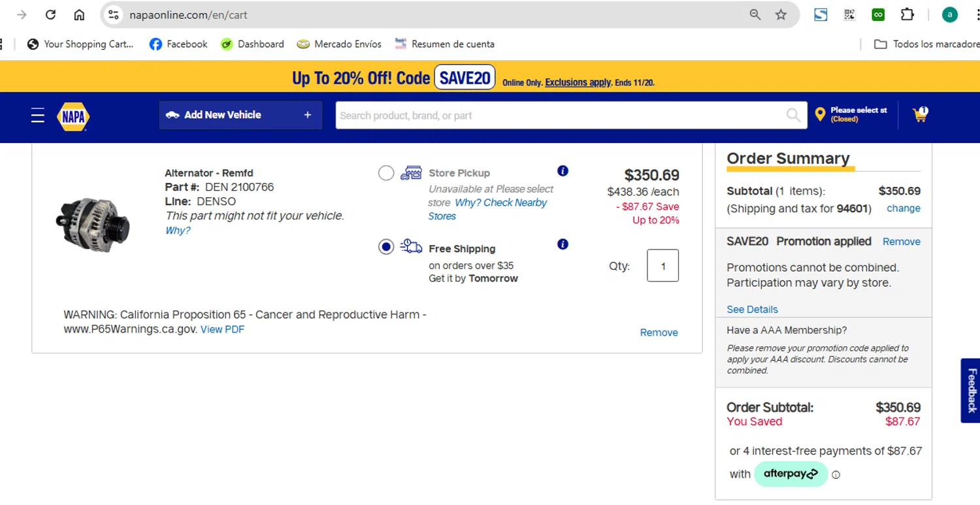
Task: Click 'Get it by Tomorrow' text
Action: tap(473, 278)
